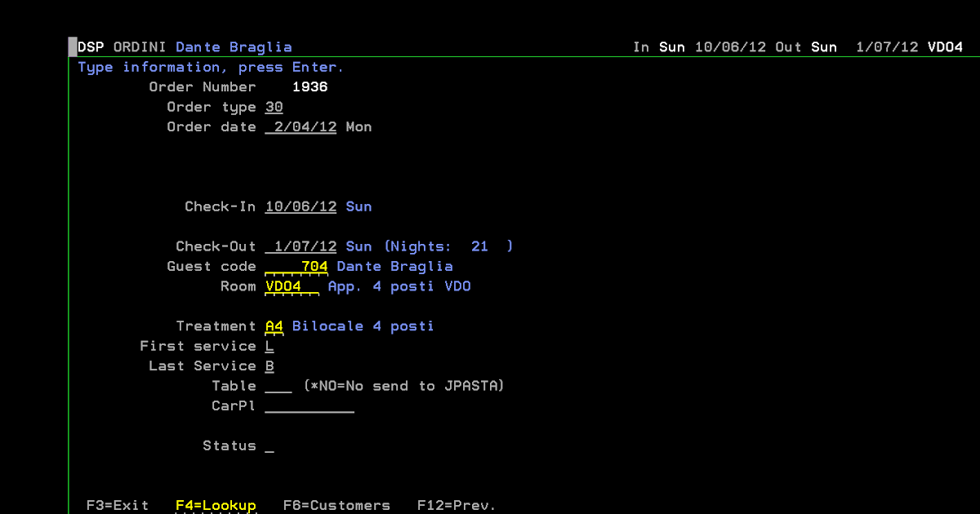Click the Room field containing VD04

tap(282, 286)
